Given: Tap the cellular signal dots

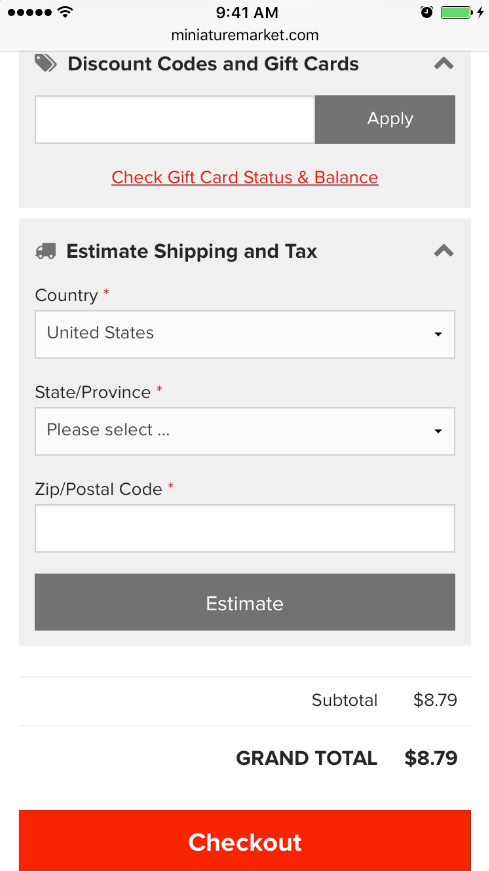Looking at the screenshot, I should tap(30, 12).
